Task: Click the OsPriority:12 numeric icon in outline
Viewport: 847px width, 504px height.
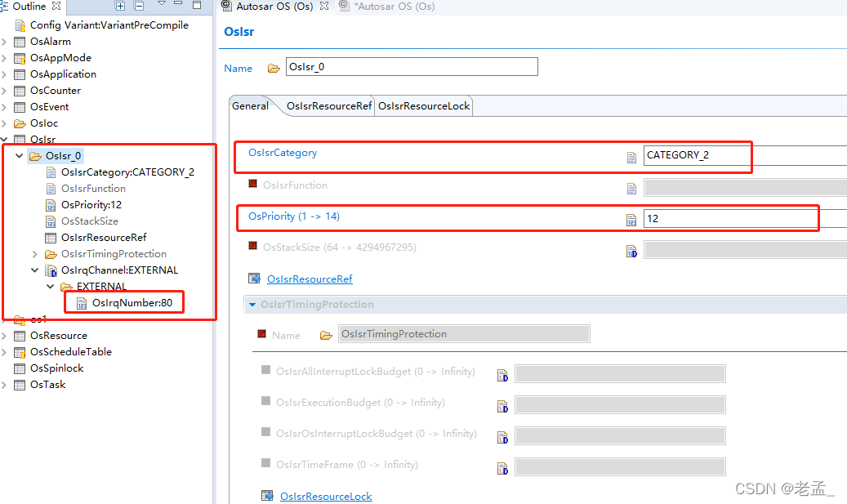Action: [51, 205]
